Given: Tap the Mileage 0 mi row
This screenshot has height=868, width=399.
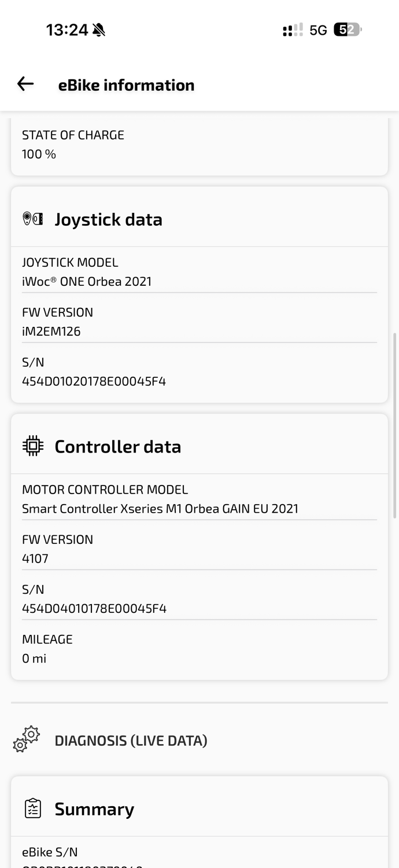Looking at the screenshot, I should (x=199, y=649).
